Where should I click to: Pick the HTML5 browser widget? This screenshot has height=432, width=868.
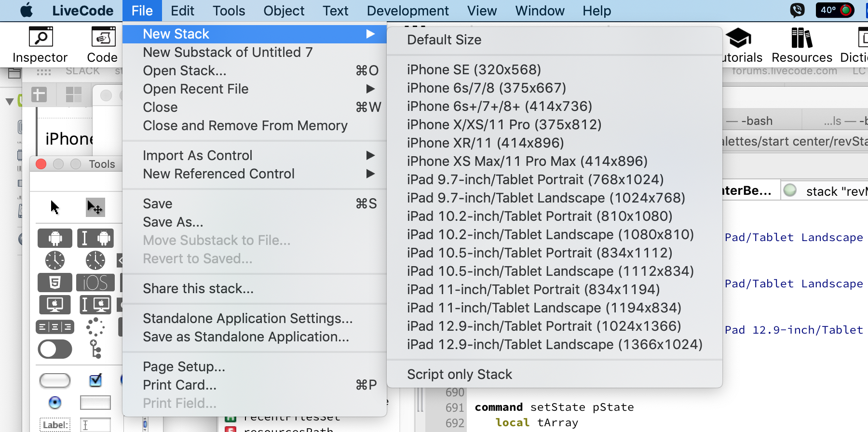point(55,283)
